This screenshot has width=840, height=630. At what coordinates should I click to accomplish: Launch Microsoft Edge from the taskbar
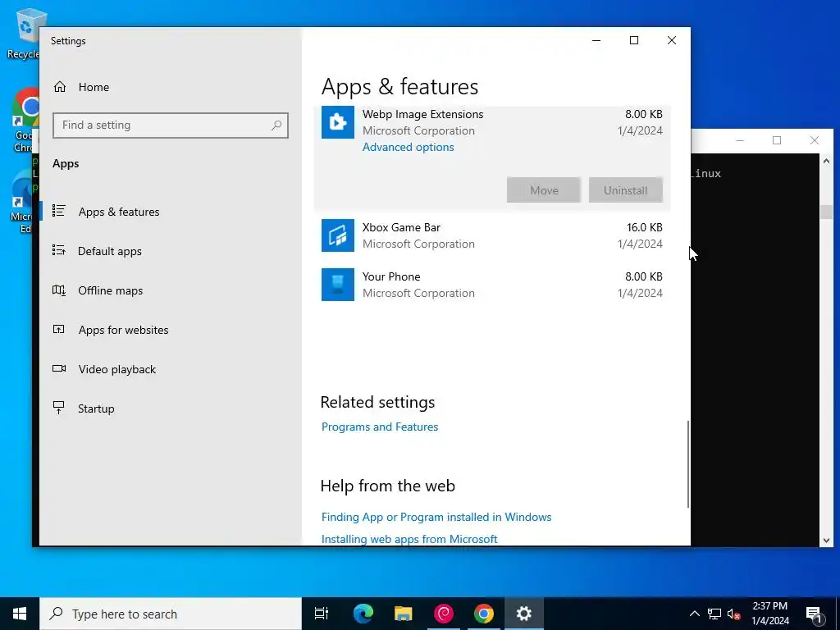(363, 614)
